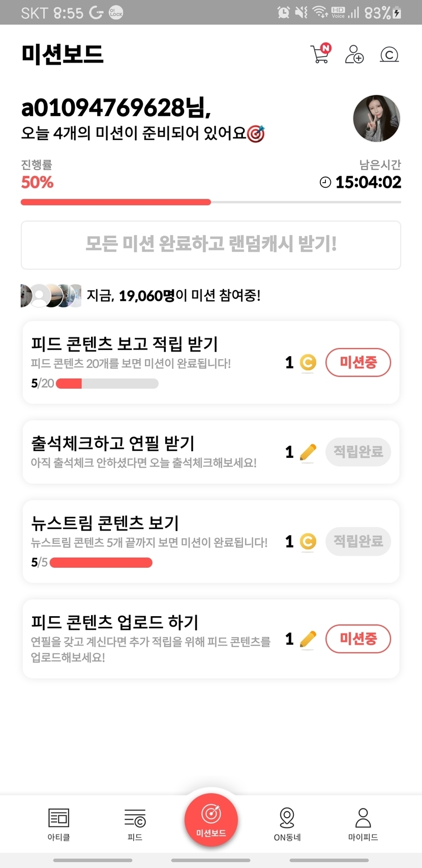Tap 미션중 button for 피드 콘텐츠 업로드 하기

(358, 639)
